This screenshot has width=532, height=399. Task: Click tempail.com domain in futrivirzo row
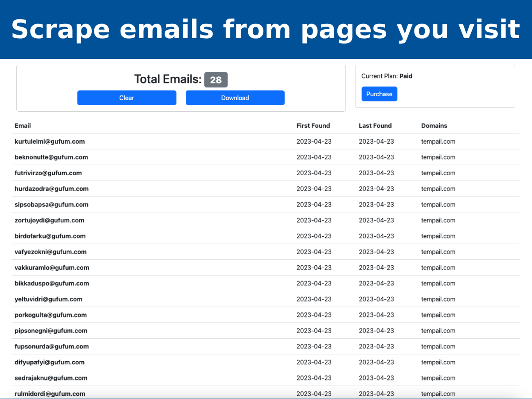(438, 173)
